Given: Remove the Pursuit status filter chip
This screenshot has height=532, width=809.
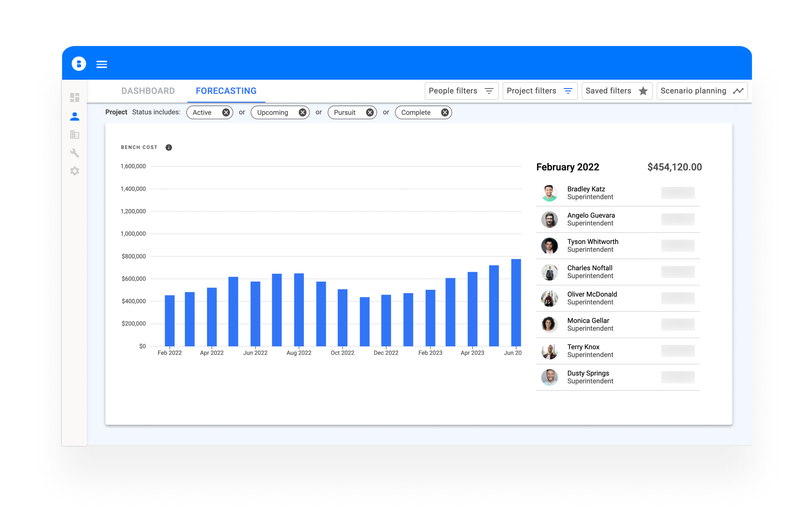Looking at the screenshot, I should [370, 112].
